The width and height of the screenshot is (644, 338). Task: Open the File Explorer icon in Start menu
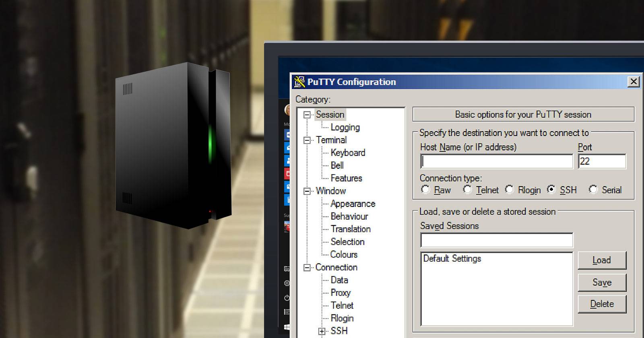click(x=287, y=269)
